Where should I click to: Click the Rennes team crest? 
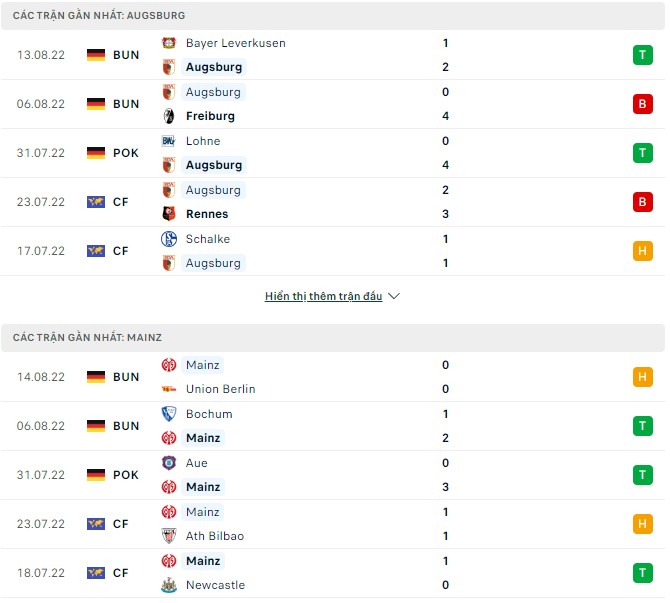169,214
